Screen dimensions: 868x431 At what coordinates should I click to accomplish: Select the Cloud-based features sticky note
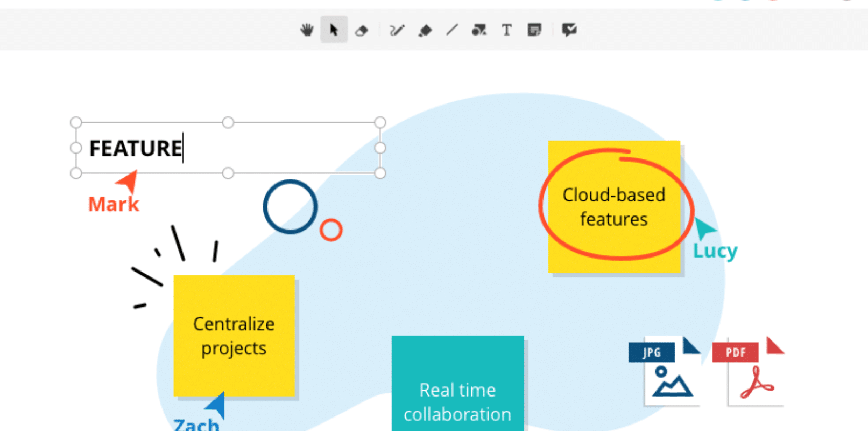(x=613, y=207)
